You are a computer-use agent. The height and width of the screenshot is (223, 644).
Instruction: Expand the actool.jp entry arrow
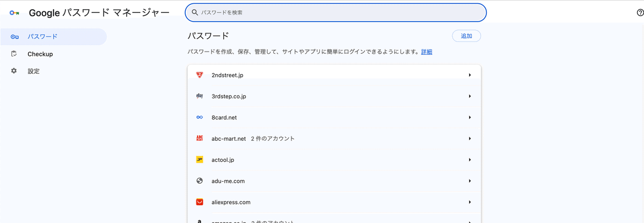pos(470,160)
